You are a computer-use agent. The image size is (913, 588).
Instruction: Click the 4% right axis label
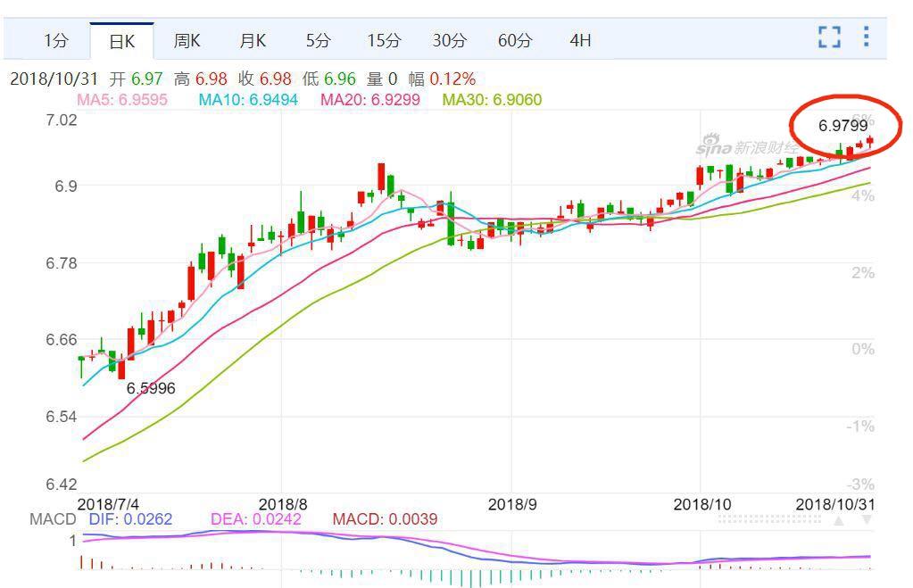(x=863, y=195)
